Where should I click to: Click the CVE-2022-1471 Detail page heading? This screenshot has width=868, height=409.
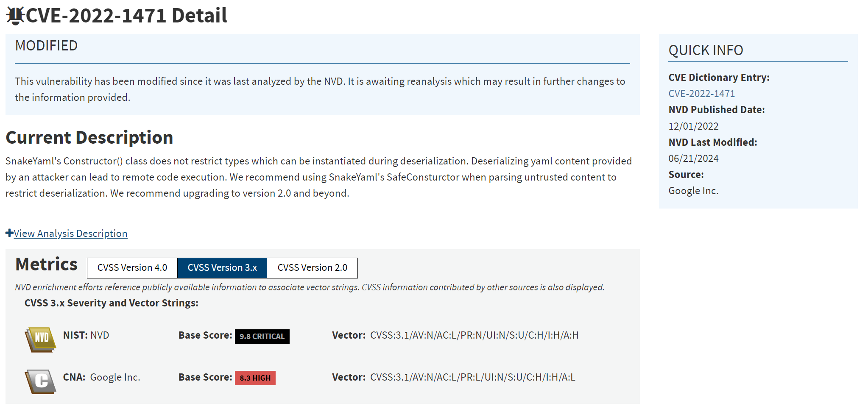[x=126, y=16]
